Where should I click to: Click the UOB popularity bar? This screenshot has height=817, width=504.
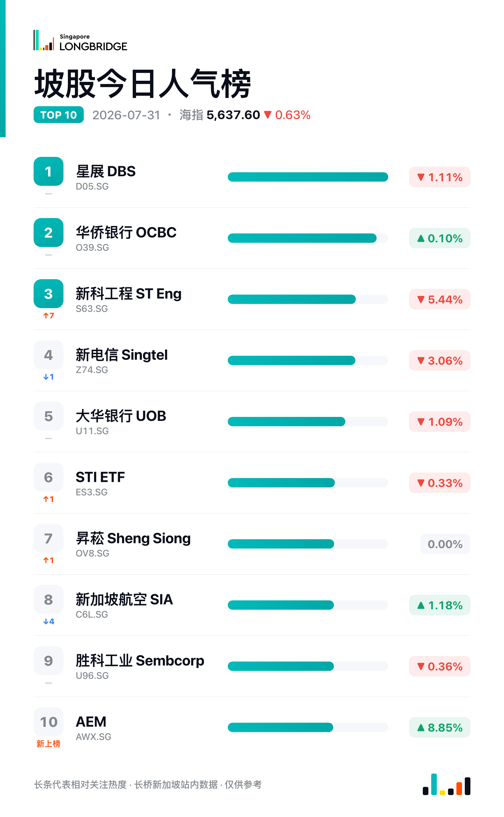point(308,422)
